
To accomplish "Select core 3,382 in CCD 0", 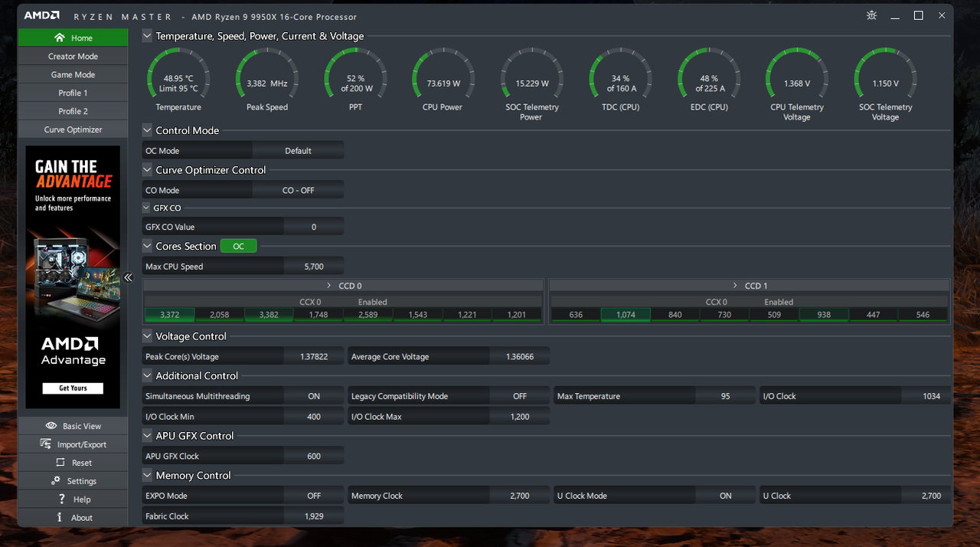I will (269, 315).
